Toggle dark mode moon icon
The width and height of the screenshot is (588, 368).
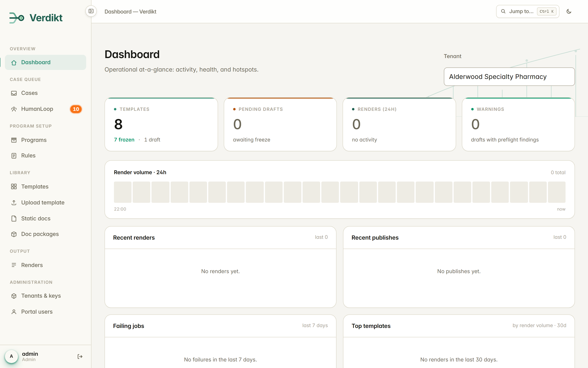[569, 11]
